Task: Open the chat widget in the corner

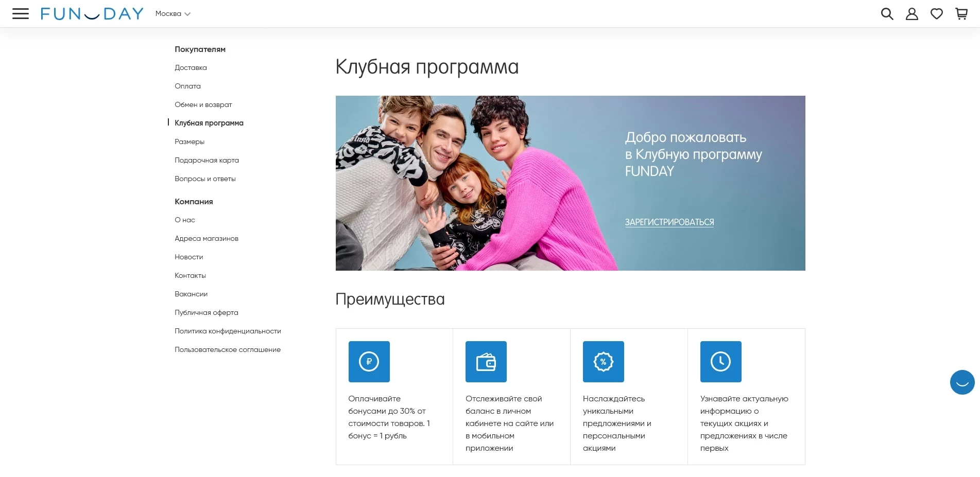Action: (x=962, y=382)
